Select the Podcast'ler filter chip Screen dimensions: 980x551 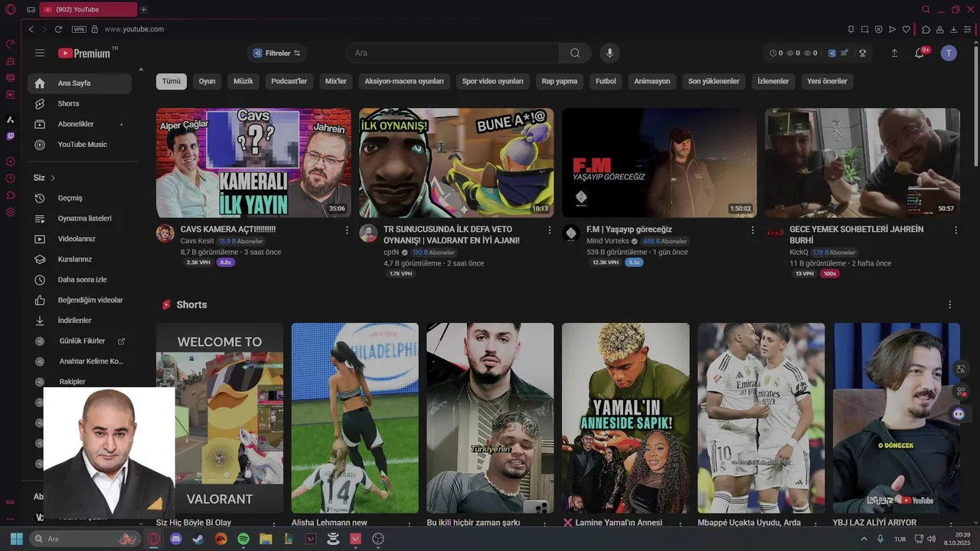point(289,81)
